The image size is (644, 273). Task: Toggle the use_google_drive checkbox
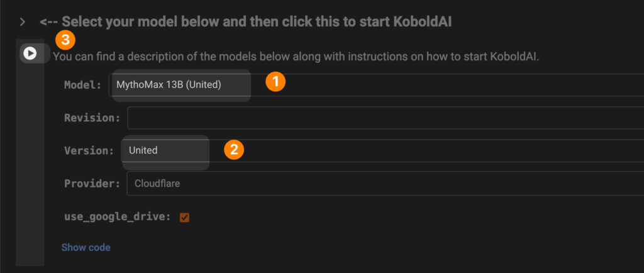(x=184, y=217)
